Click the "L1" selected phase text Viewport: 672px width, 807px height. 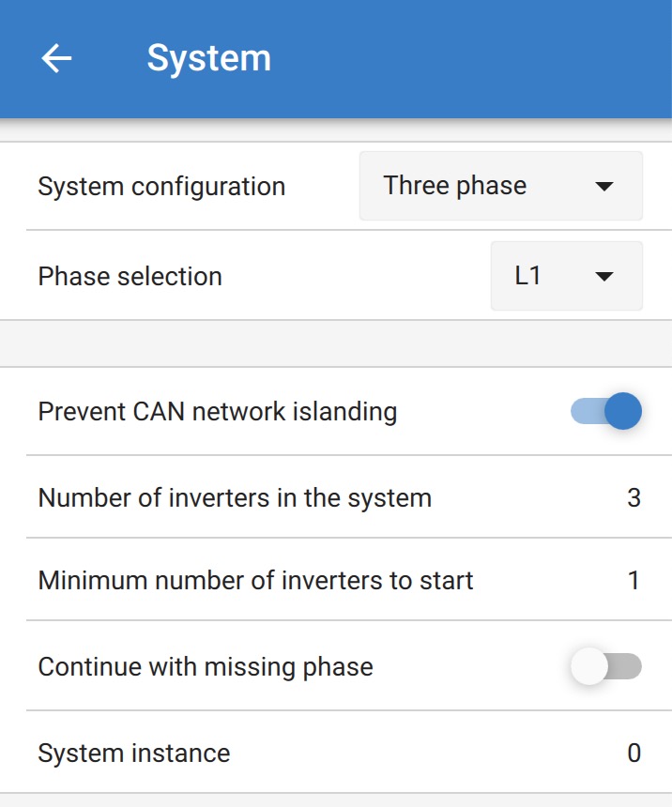point(528,276)
